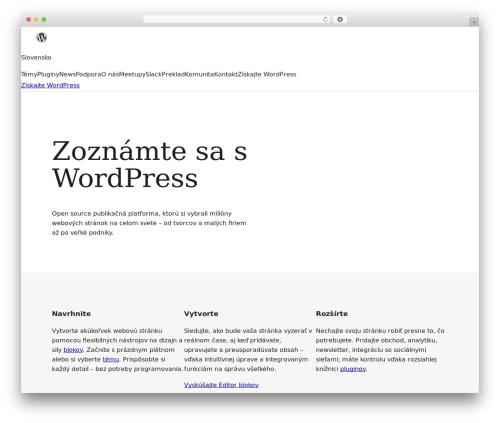
Task: Click the Zoznámte sa s WordPress heading
Action: (x=149, y=164)
